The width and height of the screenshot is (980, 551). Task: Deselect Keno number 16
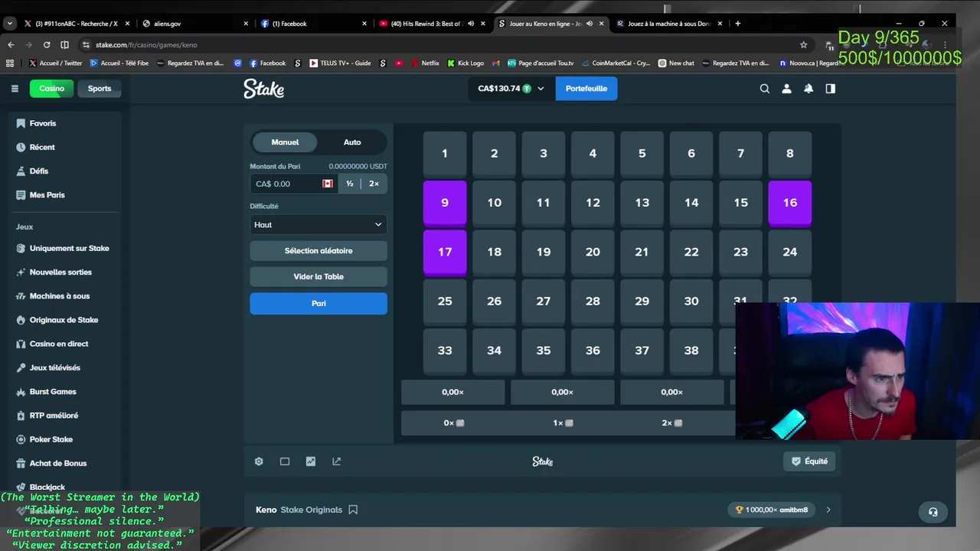pos(790,203)
